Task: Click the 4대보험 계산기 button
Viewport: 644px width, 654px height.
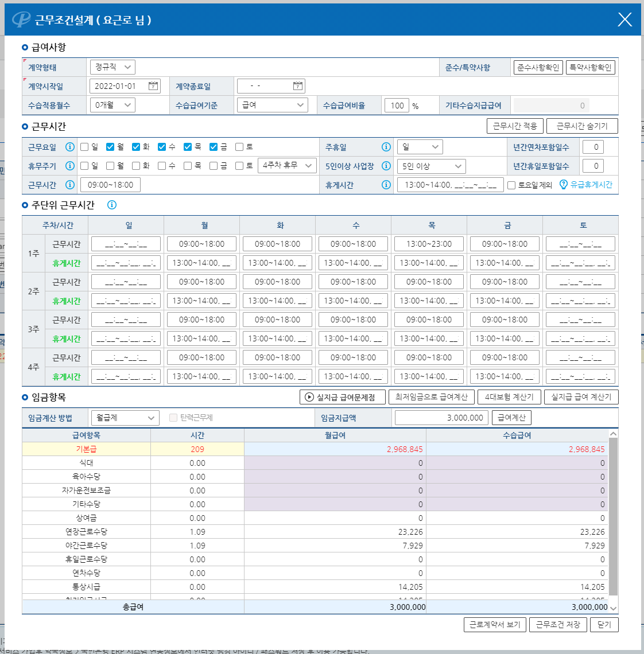Action: [x=509, y=397]
